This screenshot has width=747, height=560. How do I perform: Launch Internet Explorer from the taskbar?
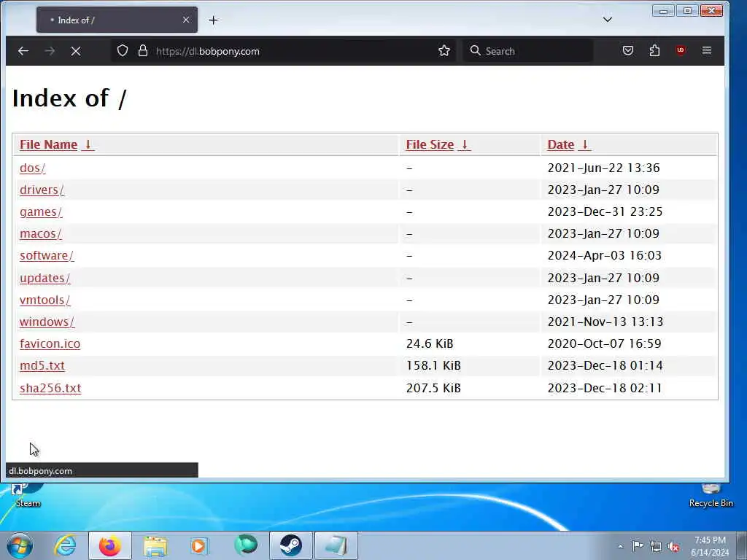coord(65,545)
